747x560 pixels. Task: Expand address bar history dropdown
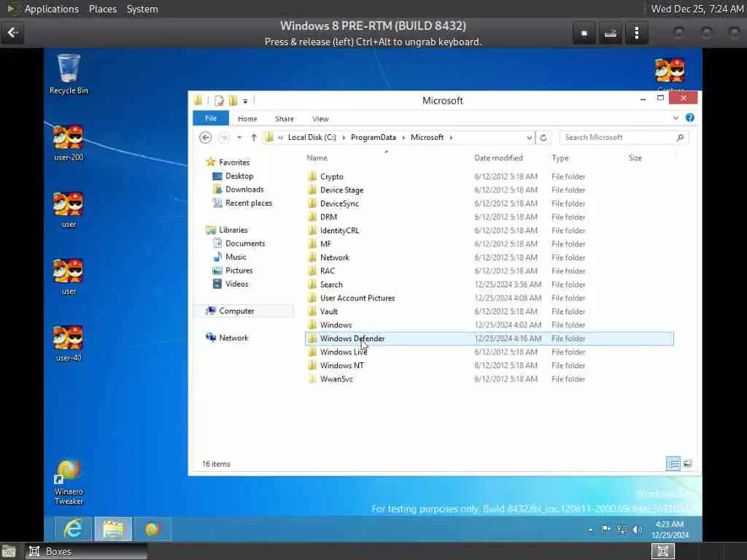(529, 138)
